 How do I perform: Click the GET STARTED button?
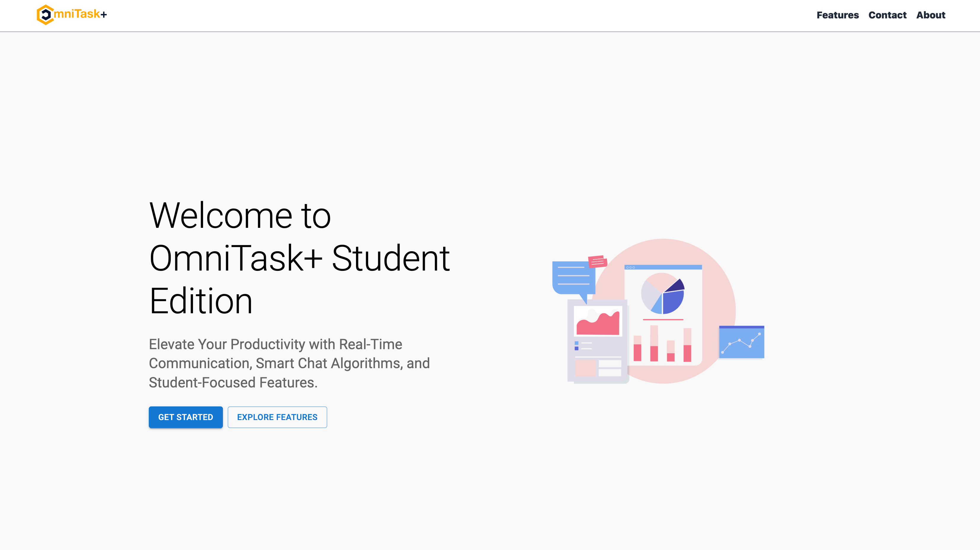tap(186, 417)
